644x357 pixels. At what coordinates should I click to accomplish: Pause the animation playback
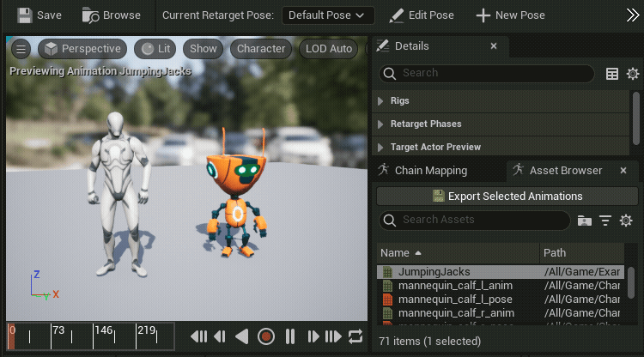tap(290, 336)
